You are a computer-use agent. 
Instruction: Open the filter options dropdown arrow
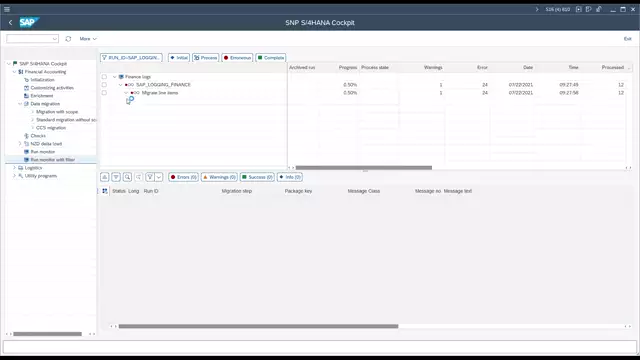click(159, 177)
